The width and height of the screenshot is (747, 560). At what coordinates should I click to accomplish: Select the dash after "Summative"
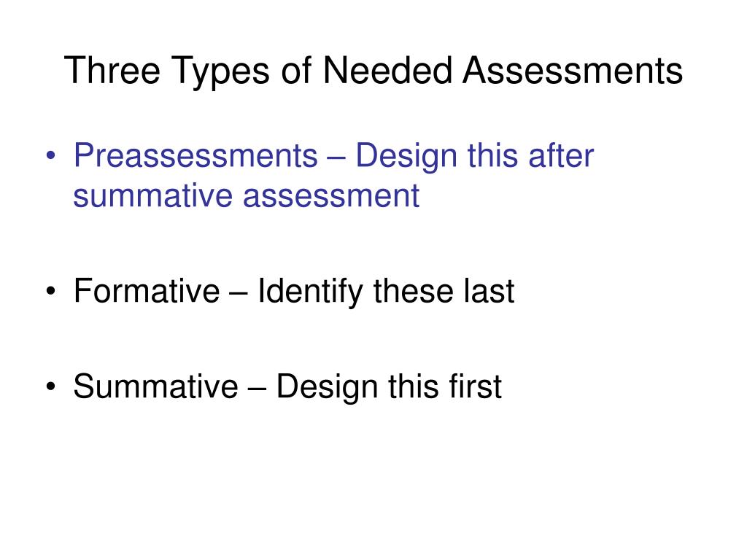[257, 388]
